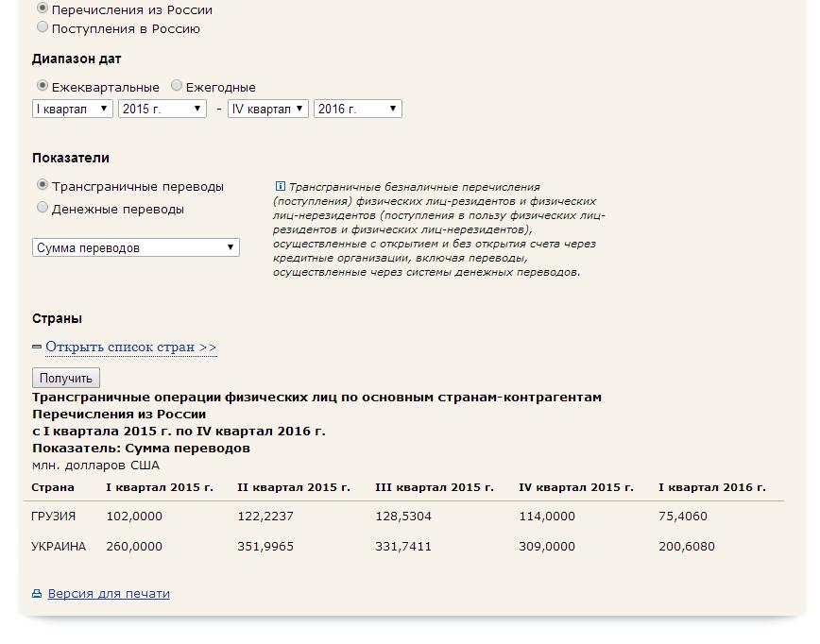Open the end quarter 'IV квартал' dropdown
Viewport: 820px width, 644px height.
267,109
